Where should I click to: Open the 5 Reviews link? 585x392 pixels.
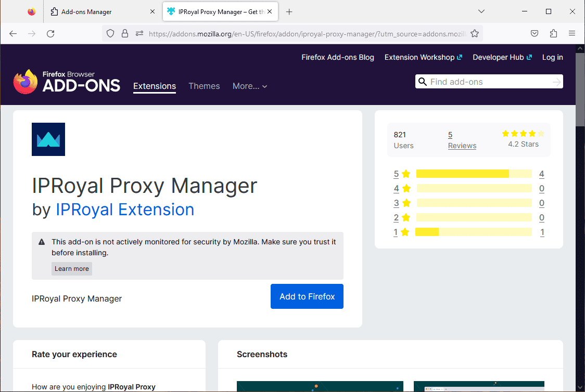[x=462, y=140]
